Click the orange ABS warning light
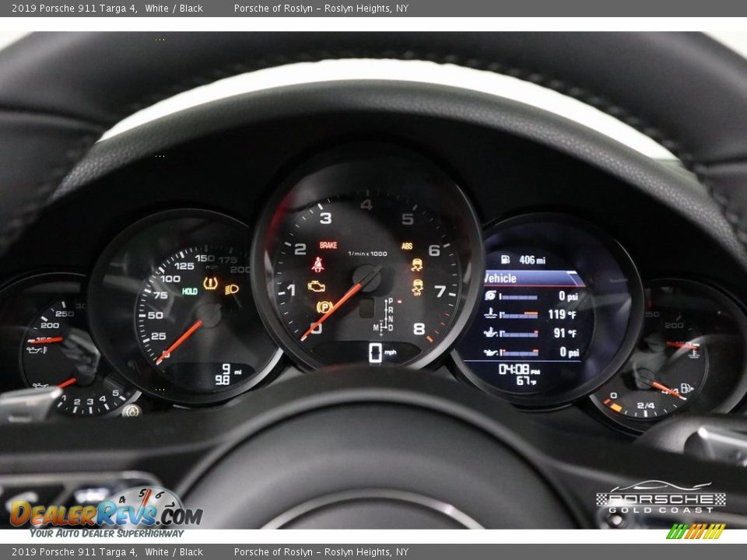Screen dimensions: 747x560 [x=407, y=246]
